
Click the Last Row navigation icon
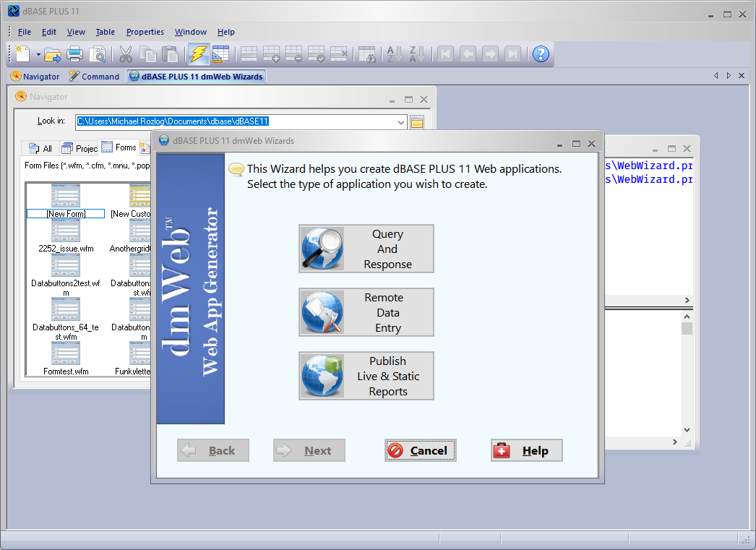pos(512,54)
